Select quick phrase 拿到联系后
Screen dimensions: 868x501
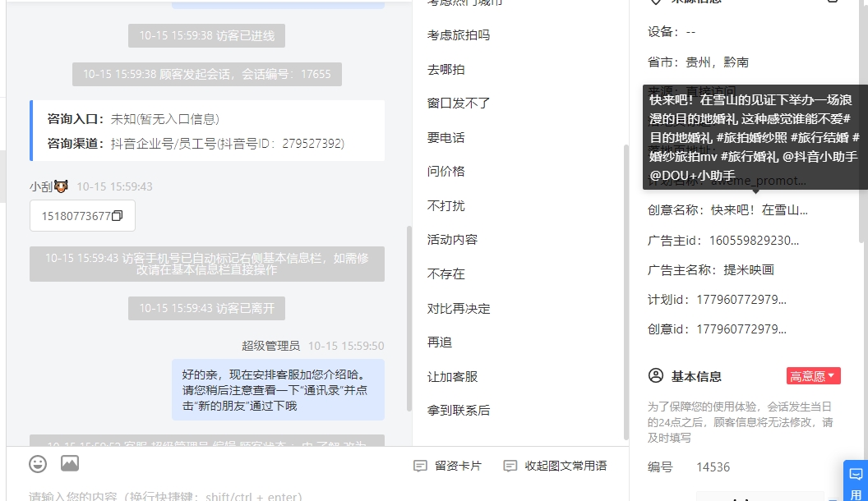459,411
